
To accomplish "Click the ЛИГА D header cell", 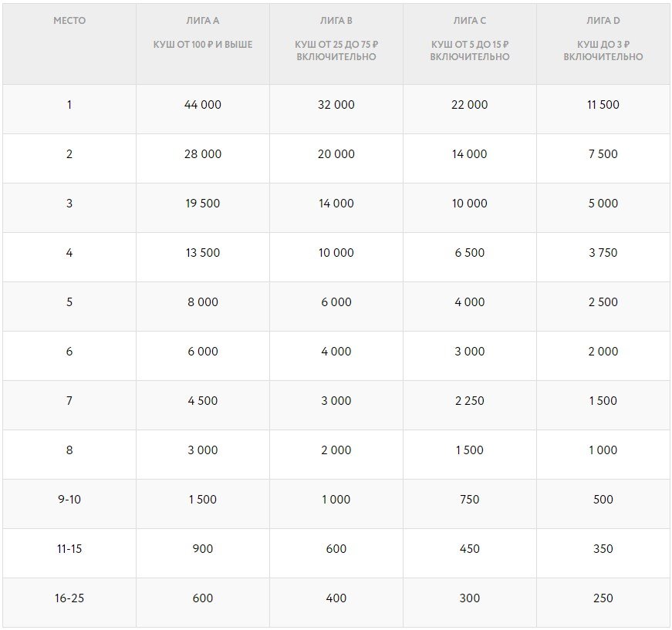I will (x=603, y=21).
